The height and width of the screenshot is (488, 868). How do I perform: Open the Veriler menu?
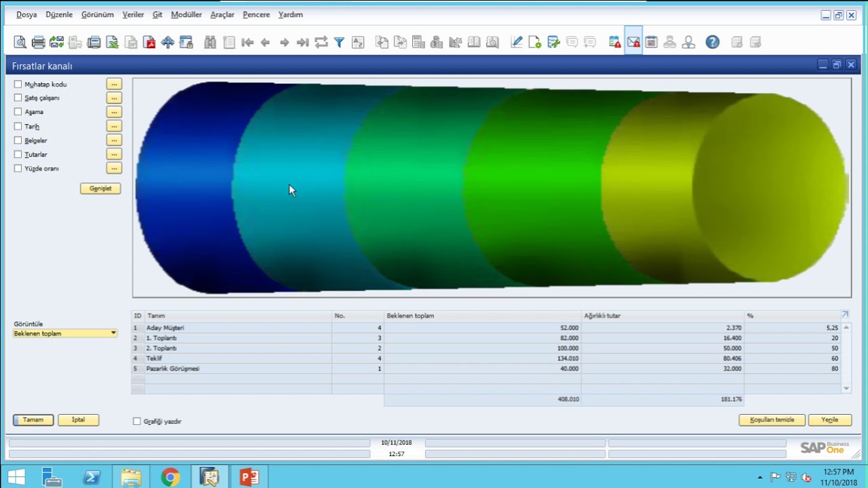coord(133,14)
